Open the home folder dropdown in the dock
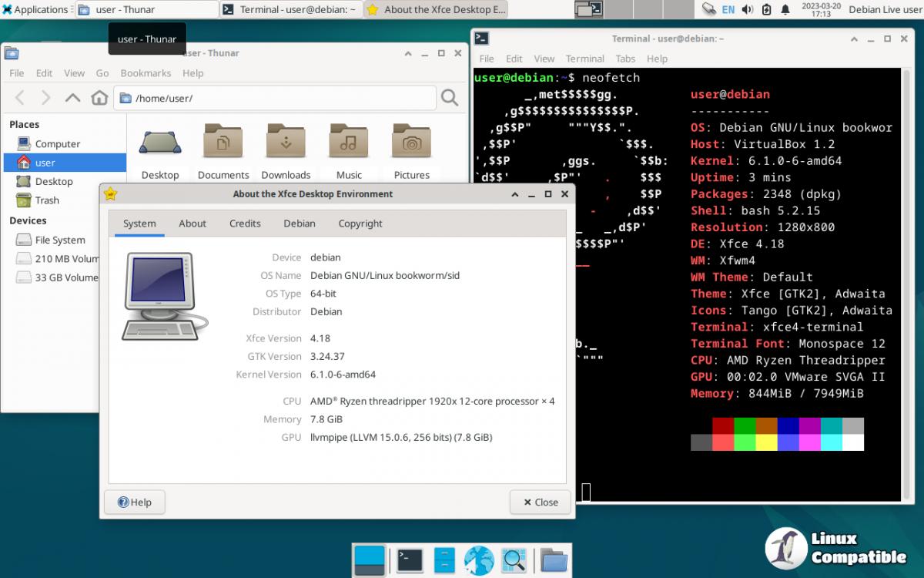 (x=553, y=560)
